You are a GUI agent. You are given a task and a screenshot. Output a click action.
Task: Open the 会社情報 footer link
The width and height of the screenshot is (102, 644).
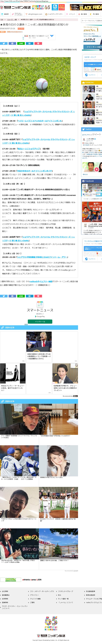coord(5,591)
